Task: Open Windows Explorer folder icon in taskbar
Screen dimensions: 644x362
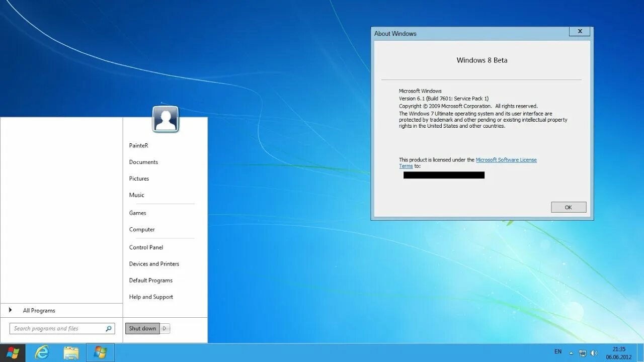Action: [71, 353]
